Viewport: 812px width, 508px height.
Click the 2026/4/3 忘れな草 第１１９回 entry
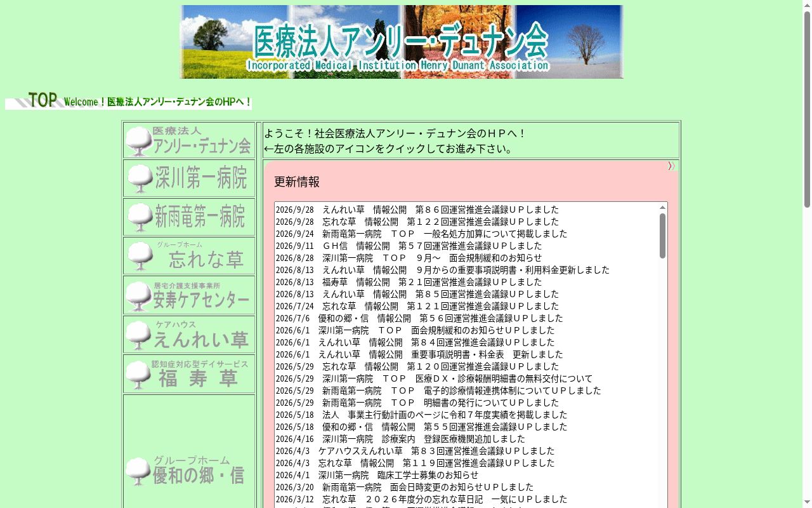(416, 463)
